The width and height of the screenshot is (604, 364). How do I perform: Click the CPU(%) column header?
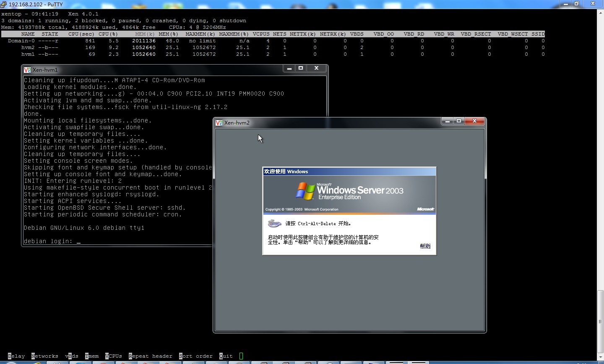109,34
